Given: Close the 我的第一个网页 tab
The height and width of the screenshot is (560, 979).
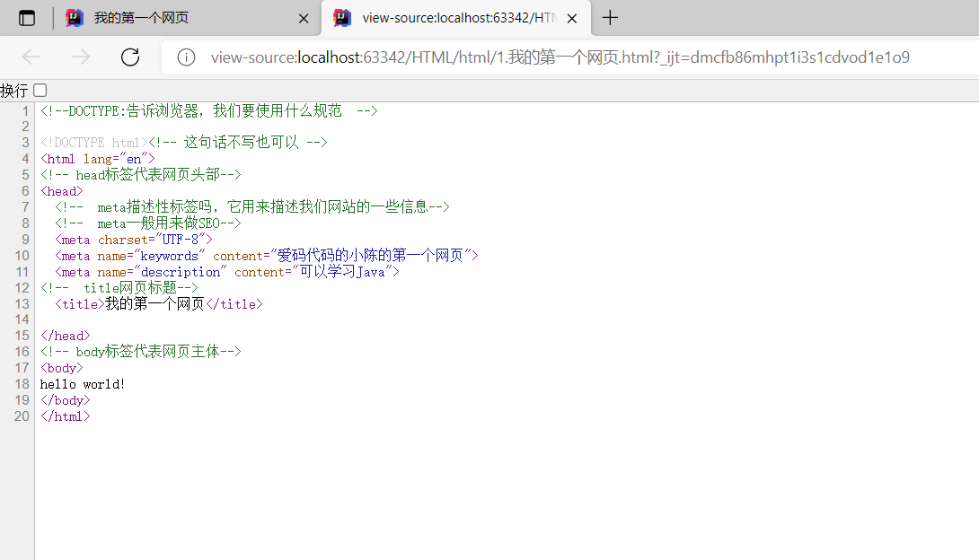Looking at the screenshot, I should (x=303, y=17).
